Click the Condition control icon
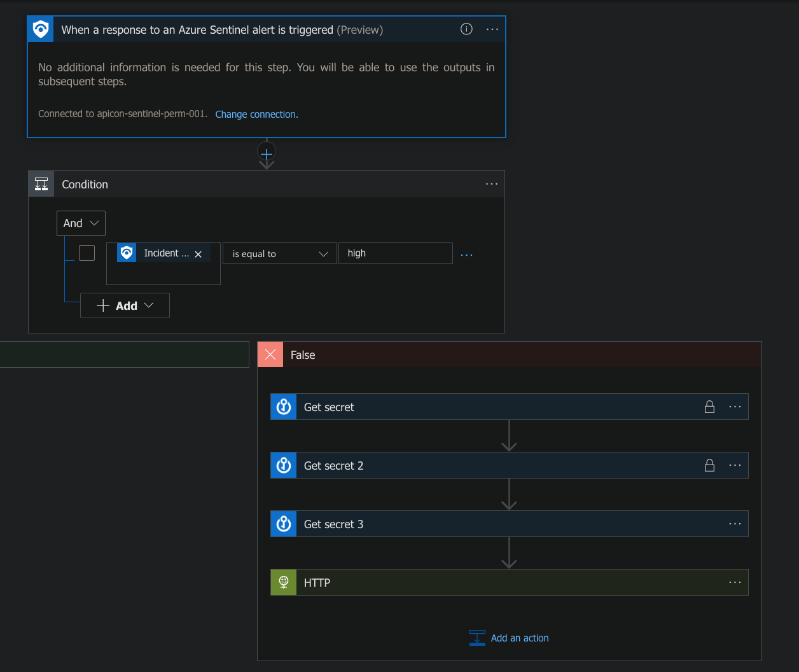 [41, 184]
